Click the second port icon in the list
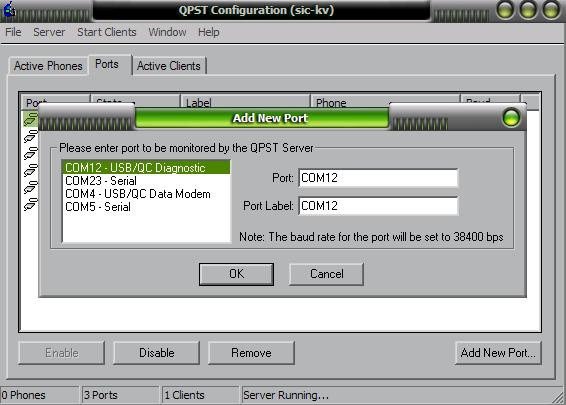Screen dimensions: 566x405 [31, 137]
